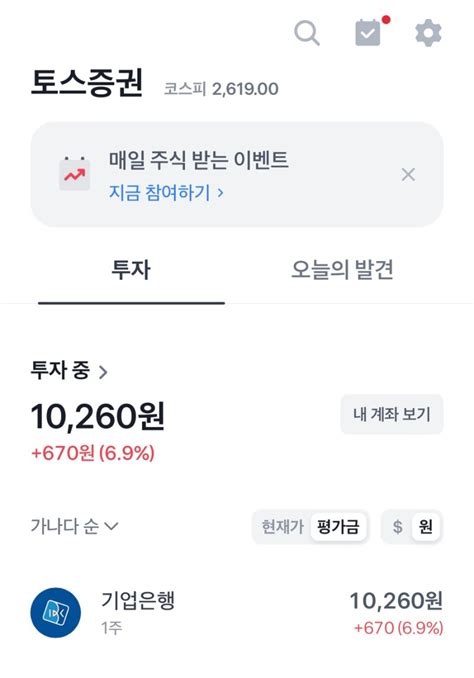View the 코스피 2,619.00 index

coord(221,89)
